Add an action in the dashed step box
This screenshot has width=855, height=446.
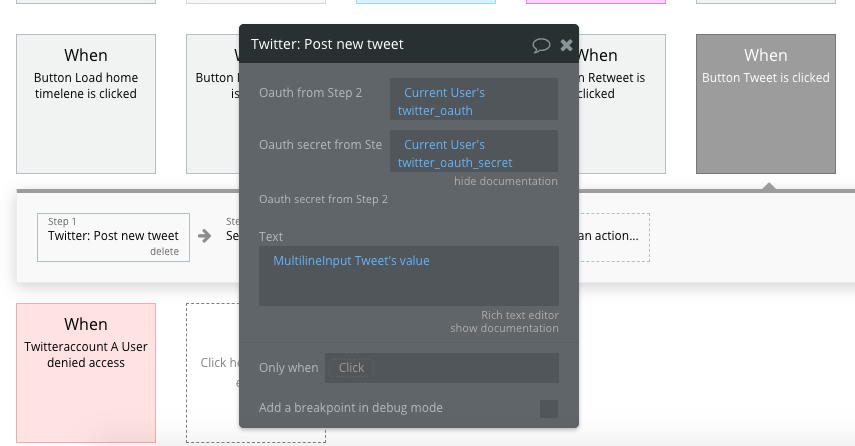(614, 237)
